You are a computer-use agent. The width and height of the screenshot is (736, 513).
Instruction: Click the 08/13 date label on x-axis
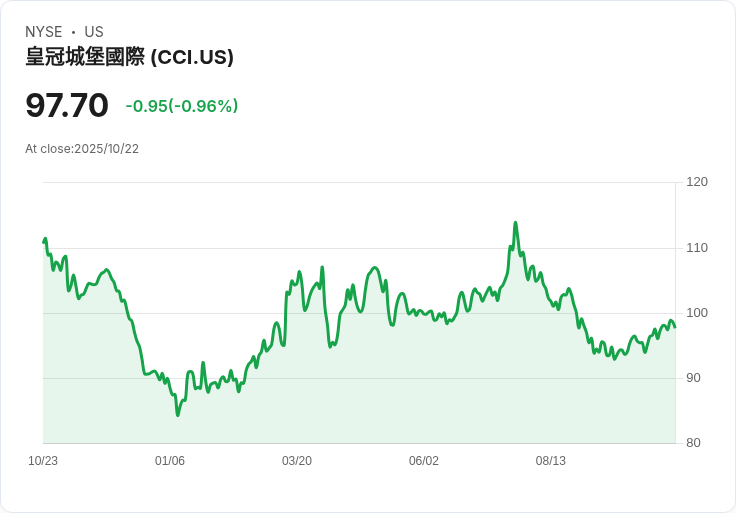(x=551, y=461)
